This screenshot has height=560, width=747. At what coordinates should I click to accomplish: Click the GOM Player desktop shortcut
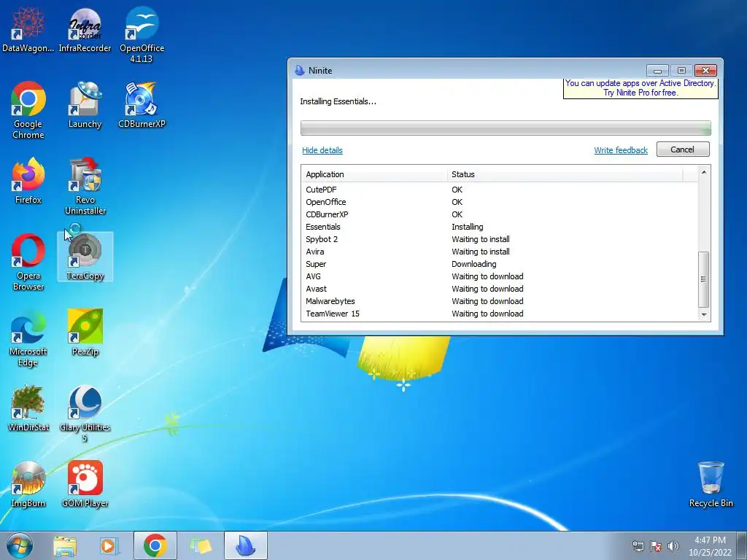click(85, 484)
